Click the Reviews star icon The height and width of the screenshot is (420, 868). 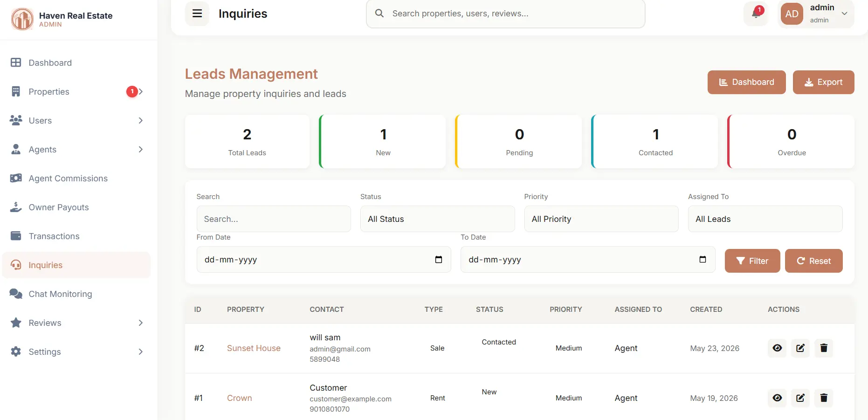(x=16, y=323)
